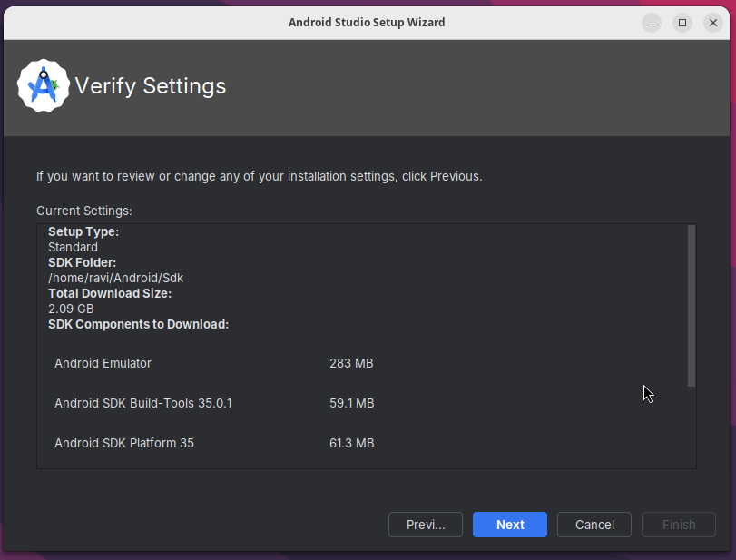Image resolution: width=736 pixels, height=560 pixels.
Task: Click the SDK Components to Download label
Action: pos(138,324)
